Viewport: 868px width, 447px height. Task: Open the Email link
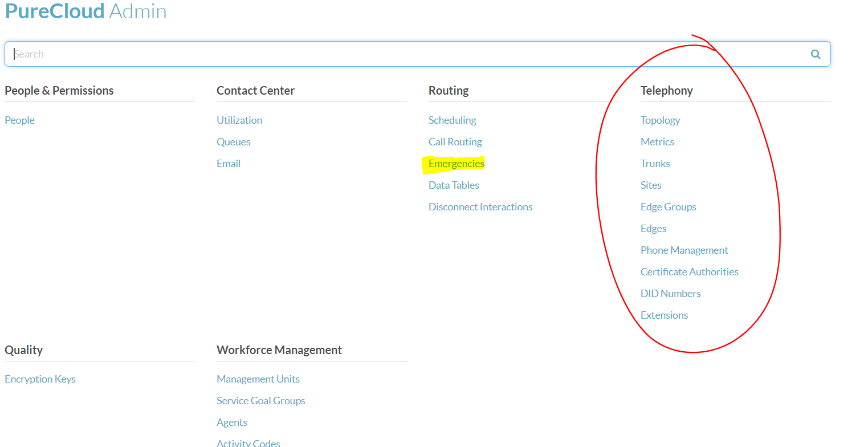pos(229,164)
